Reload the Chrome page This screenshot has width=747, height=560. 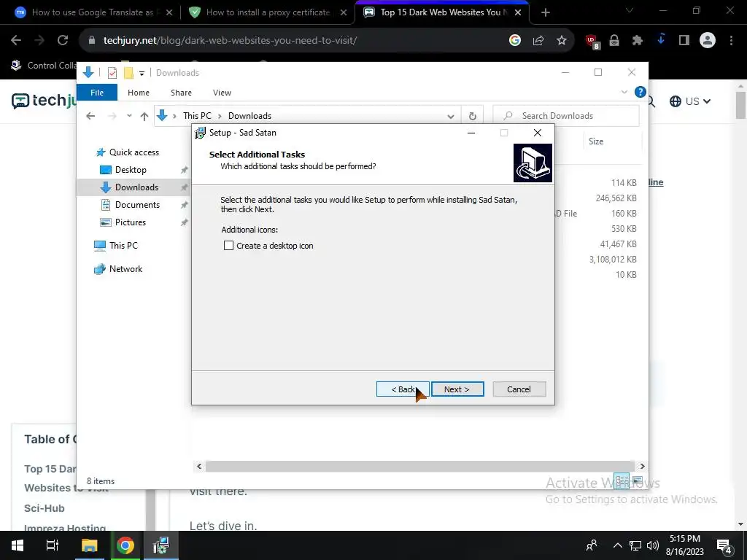point(63,41)
